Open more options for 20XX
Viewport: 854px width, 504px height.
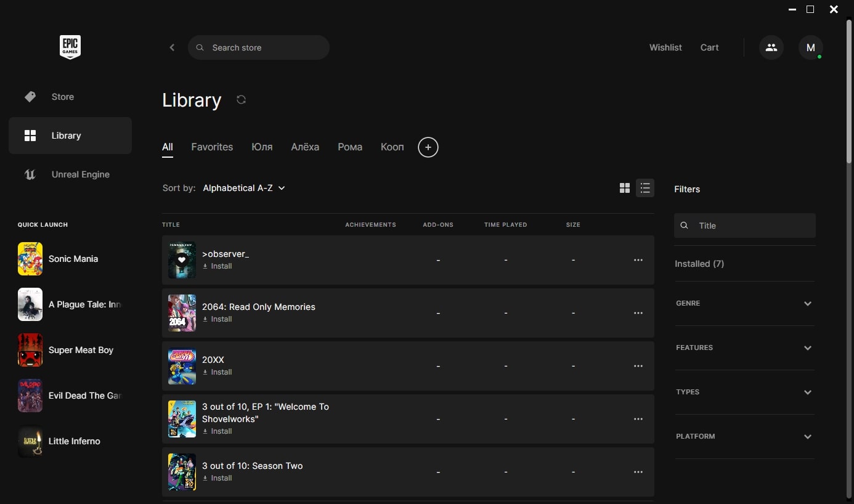pyautogui.click(x=638, y=366)
